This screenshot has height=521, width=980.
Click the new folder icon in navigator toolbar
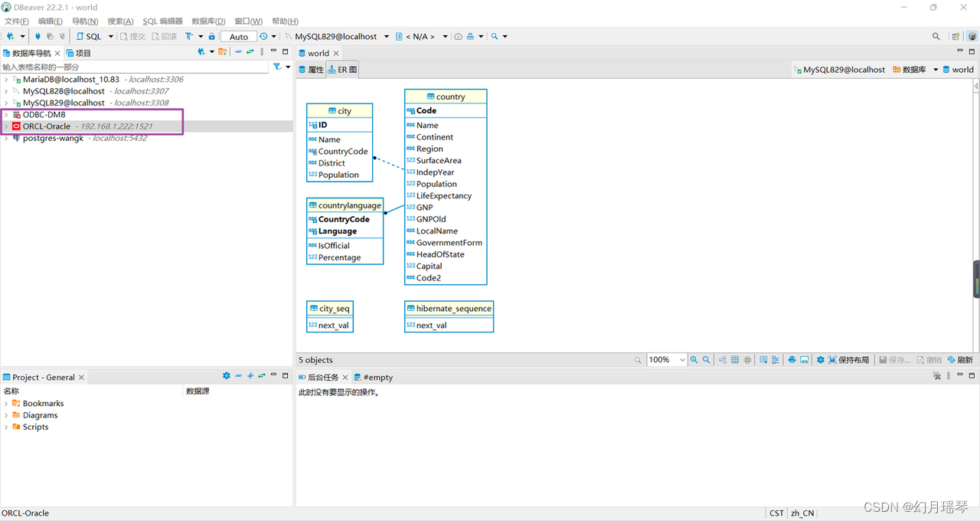(223, 52)
